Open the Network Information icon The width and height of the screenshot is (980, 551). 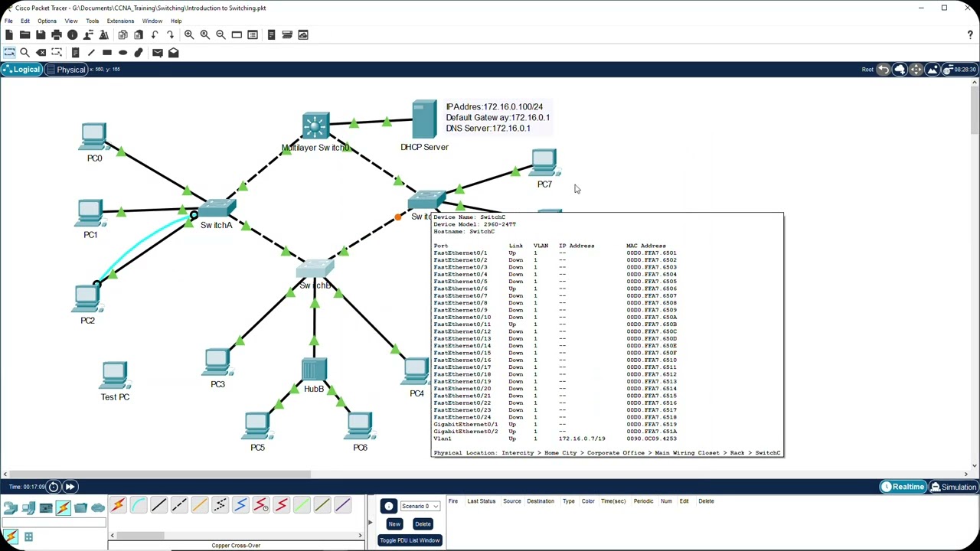[x=73, y=34]
